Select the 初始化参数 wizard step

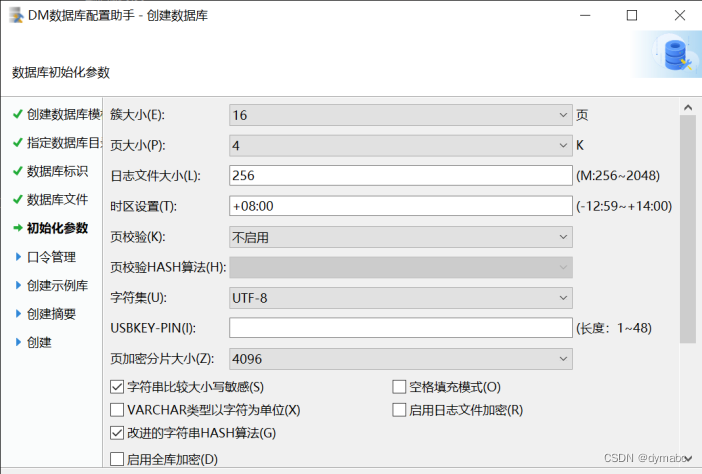point(57,228)
